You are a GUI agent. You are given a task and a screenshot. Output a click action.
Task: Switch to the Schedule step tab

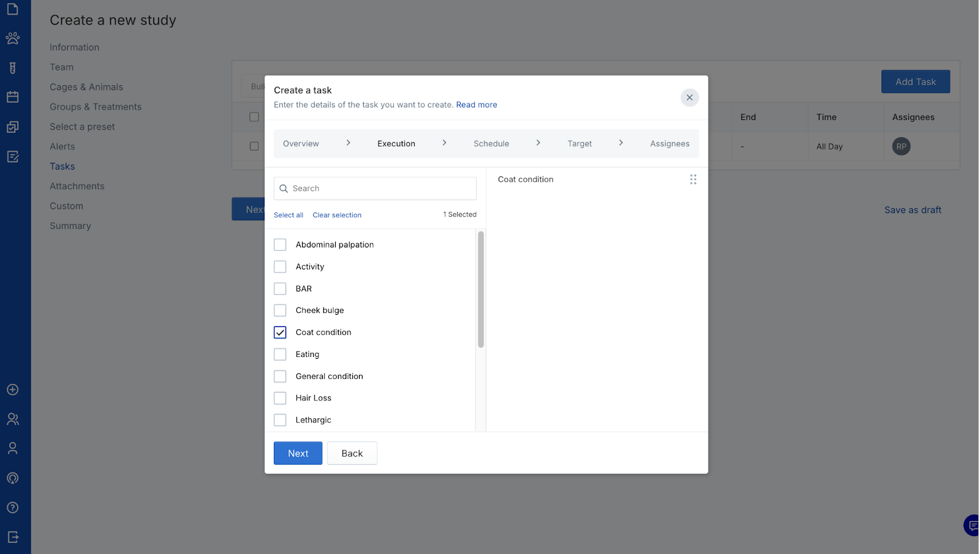491,144
